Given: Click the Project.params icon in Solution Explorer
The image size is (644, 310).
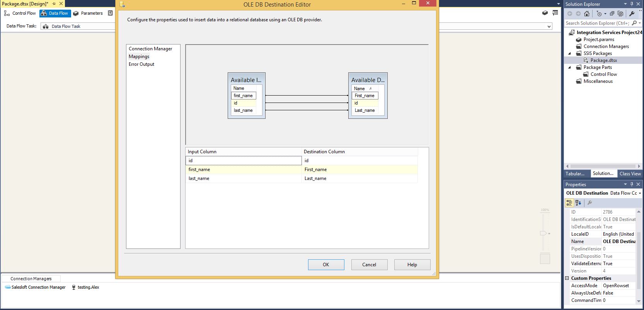Looking at the screenshot, I should [x=579, y=39].
